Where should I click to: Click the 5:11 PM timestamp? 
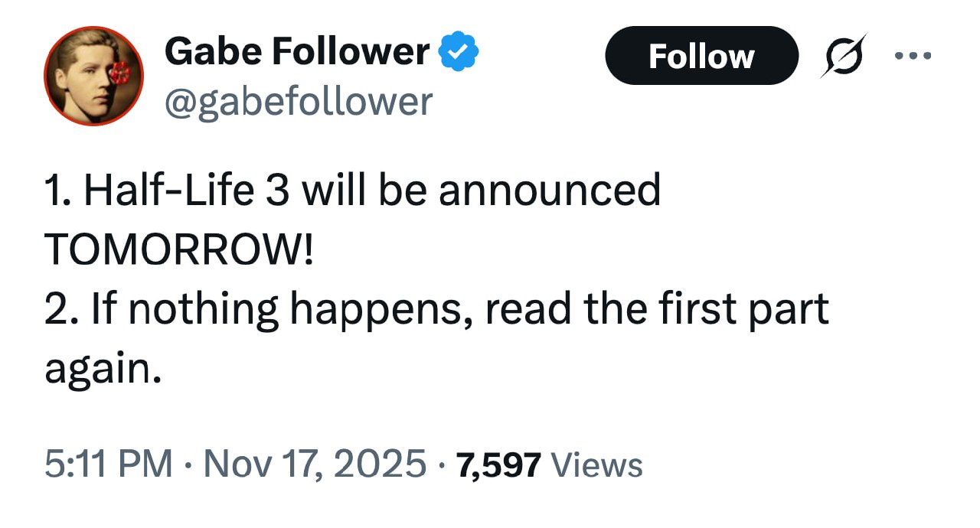(x=108, y=464)
